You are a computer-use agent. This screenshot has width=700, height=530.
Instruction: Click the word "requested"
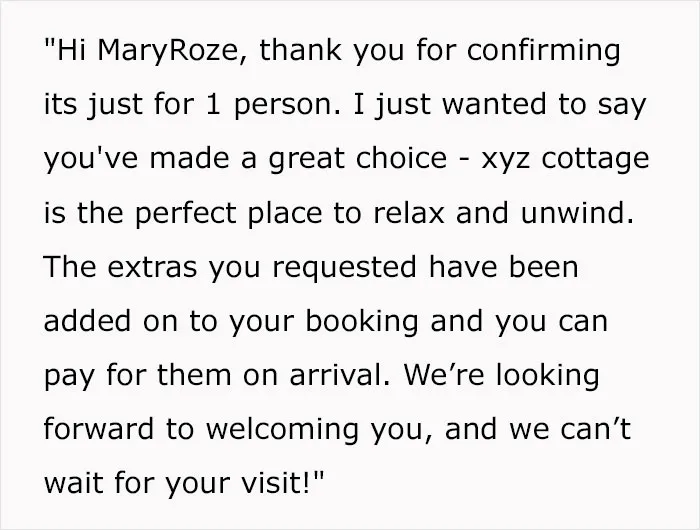[344, 268]
